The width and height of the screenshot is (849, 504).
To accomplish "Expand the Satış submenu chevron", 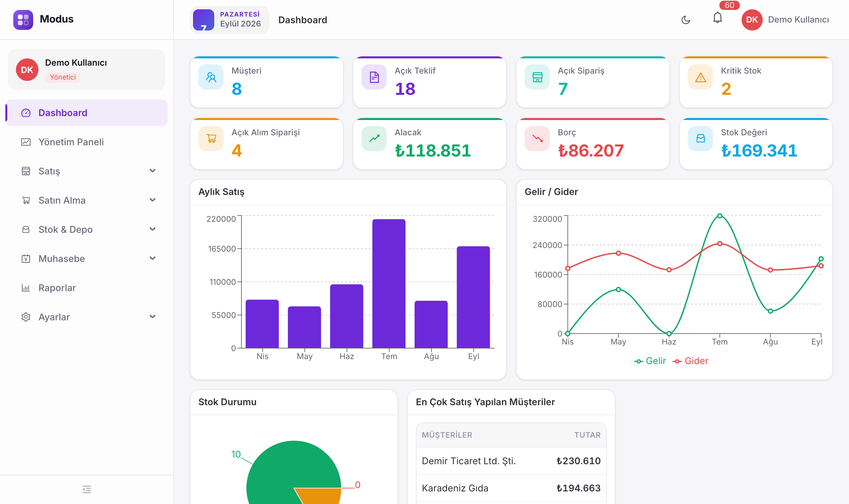I will click(153, 170).
